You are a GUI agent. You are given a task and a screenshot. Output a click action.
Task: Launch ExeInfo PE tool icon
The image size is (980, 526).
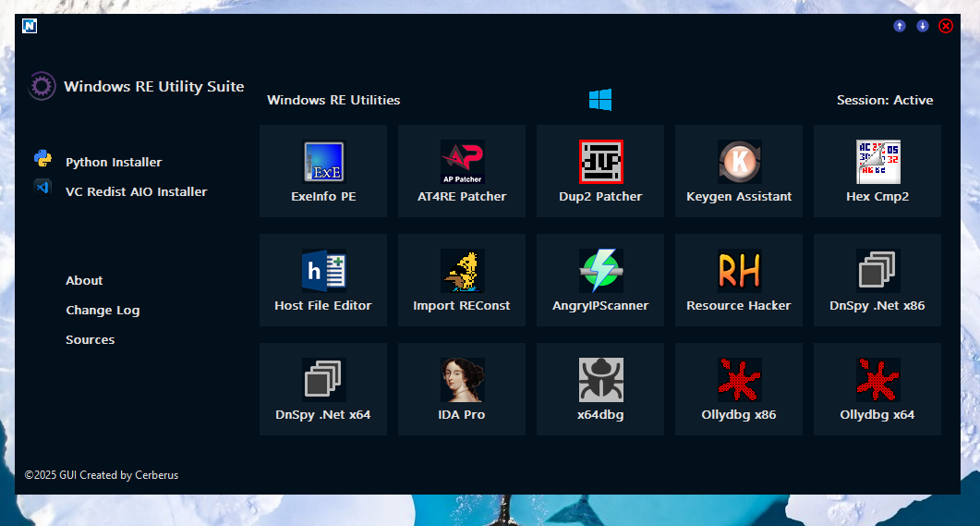coord(323,162)
